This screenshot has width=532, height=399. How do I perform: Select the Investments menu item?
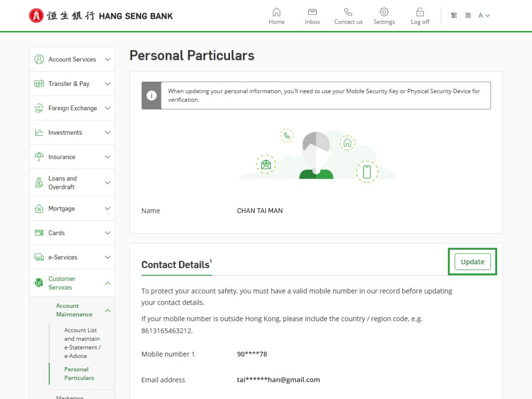(65, 133)
